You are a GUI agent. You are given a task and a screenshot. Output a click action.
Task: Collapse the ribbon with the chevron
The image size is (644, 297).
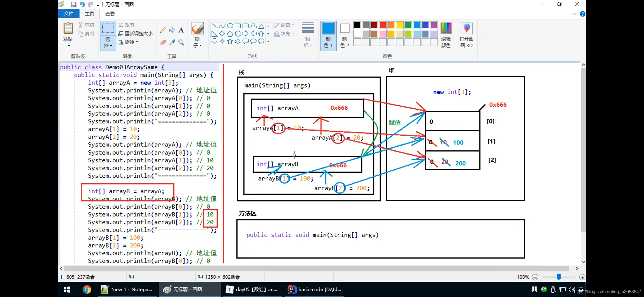tap(574, 14)
